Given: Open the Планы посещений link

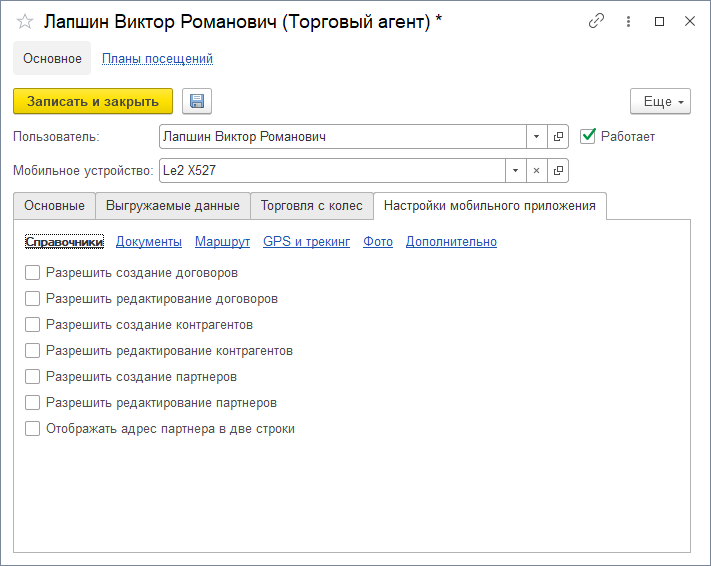Looking at the screenshot, I should click(x=157, y=58).
